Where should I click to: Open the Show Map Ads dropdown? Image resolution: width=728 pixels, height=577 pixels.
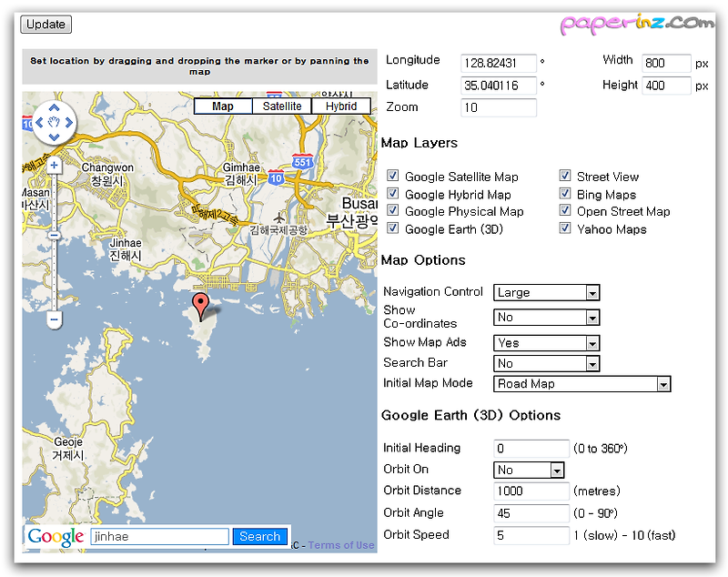[547, 343]
